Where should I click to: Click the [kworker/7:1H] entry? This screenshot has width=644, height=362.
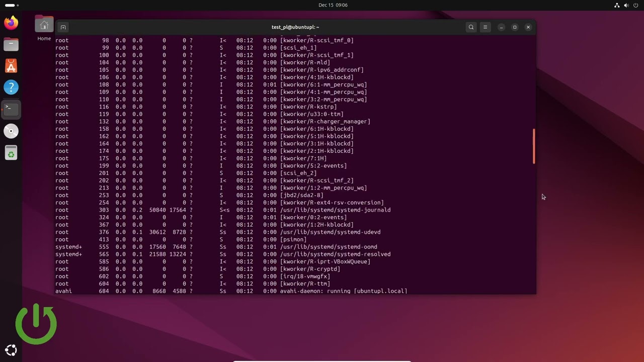coord(303,158)
